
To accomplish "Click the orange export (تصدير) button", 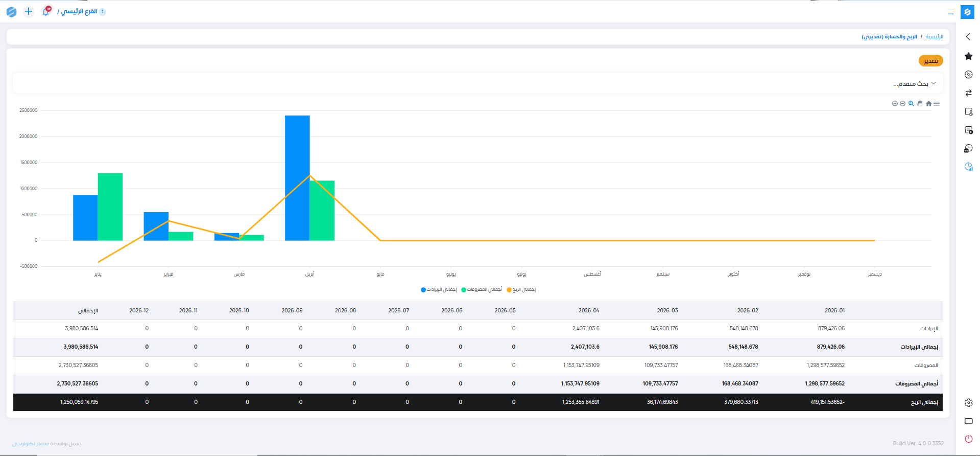I will coord(930,61).
